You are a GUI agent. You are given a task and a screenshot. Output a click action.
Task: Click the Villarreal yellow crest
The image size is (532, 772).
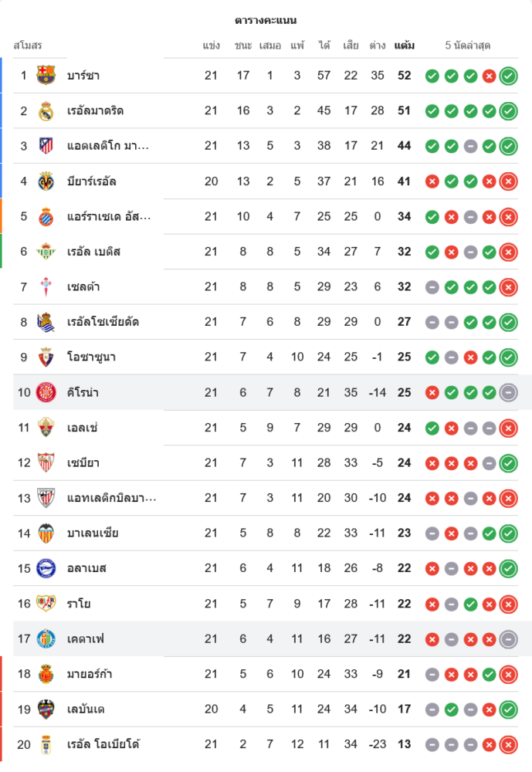46,181
